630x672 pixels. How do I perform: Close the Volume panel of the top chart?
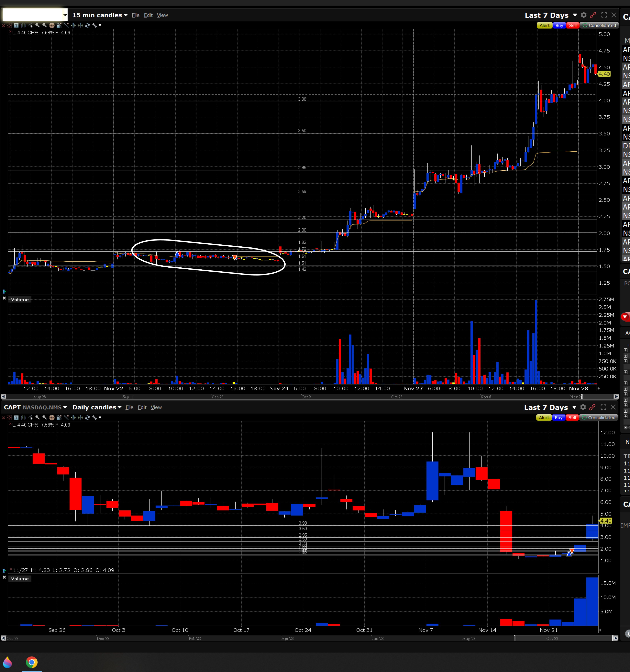(x=4, y=298)
